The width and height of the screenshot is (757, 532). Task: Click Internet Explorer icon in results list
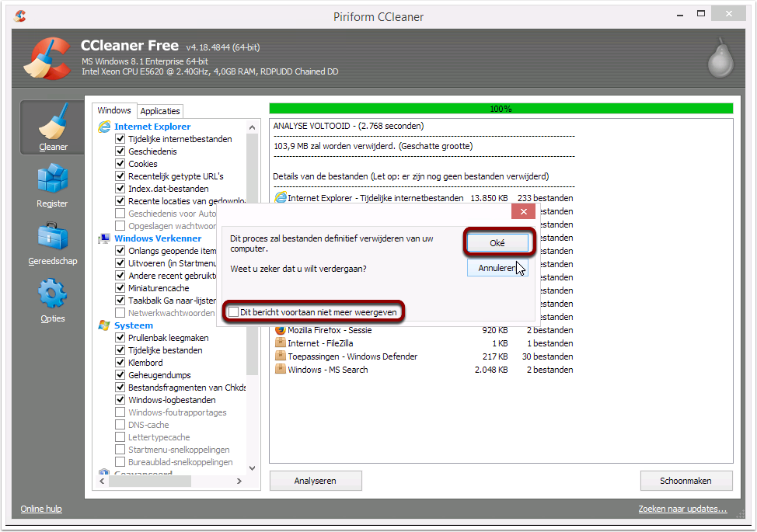pos(280,197)
